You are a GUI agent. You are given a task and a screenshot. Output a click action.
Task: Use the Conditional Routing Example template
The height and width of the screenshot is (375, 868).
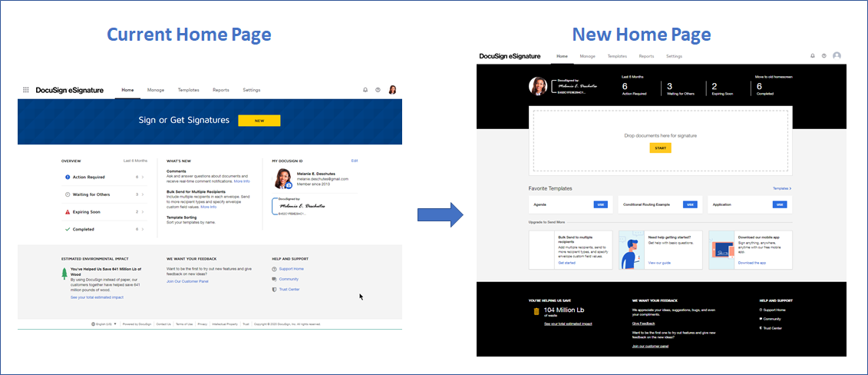(x=690, y=204)
